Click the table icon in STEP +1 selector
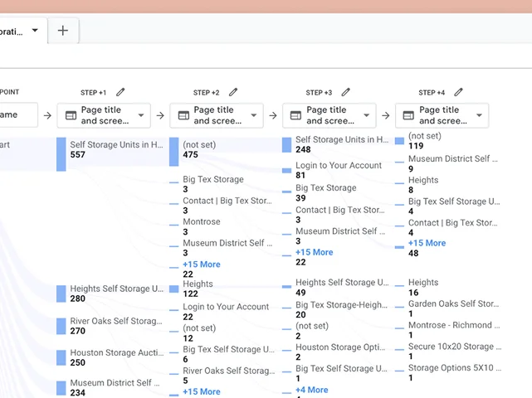The width and height of the screenshot is (532, 398). (x=71, y=115)
